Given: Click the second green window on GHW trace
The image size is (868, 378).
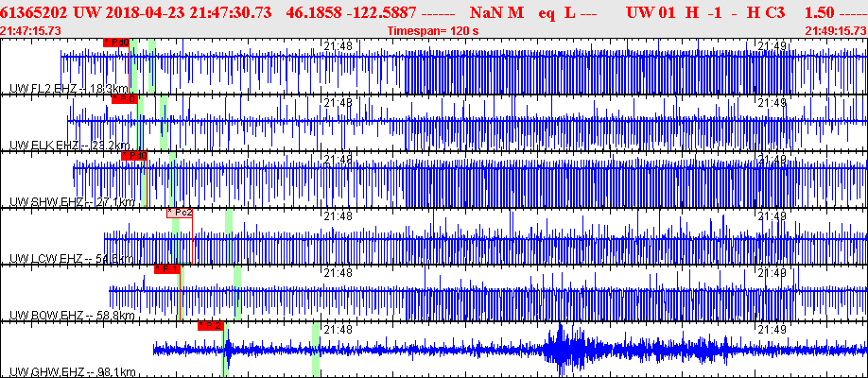Looking at the screenshot, I should pyautogui.click(x=316, y=350).
